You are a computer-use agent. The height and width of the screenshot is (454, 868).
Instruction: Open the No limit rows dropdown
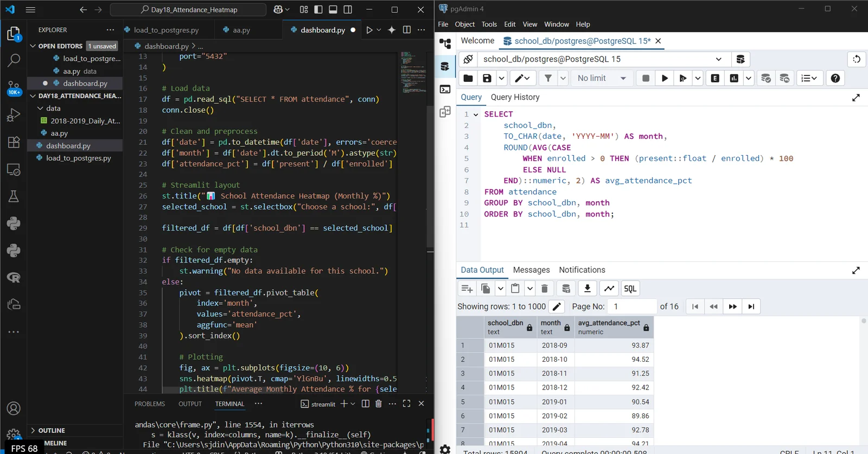tap(602, 78)
